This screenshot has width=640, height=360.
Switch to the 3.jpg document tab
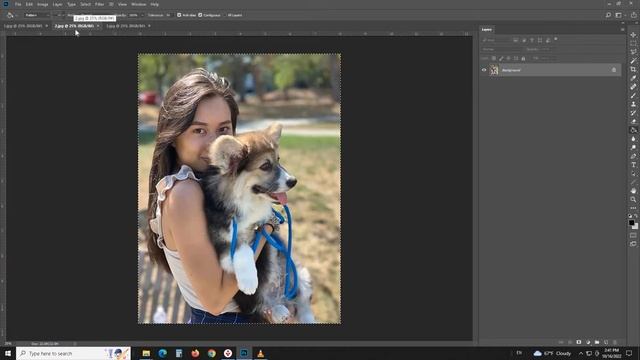pyautogui.click(x=126, y=26)
